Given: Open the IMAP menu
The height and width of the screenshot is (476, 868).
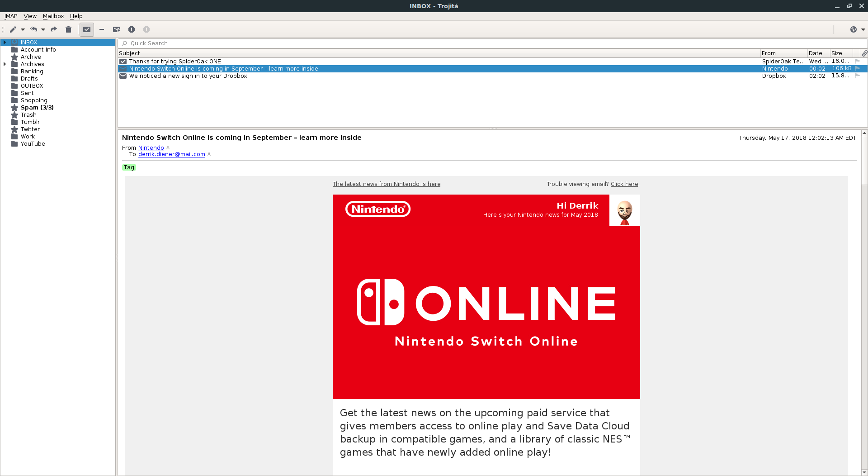Looking at the screenshot, I should pyautogui.click(x=11, y=16).
